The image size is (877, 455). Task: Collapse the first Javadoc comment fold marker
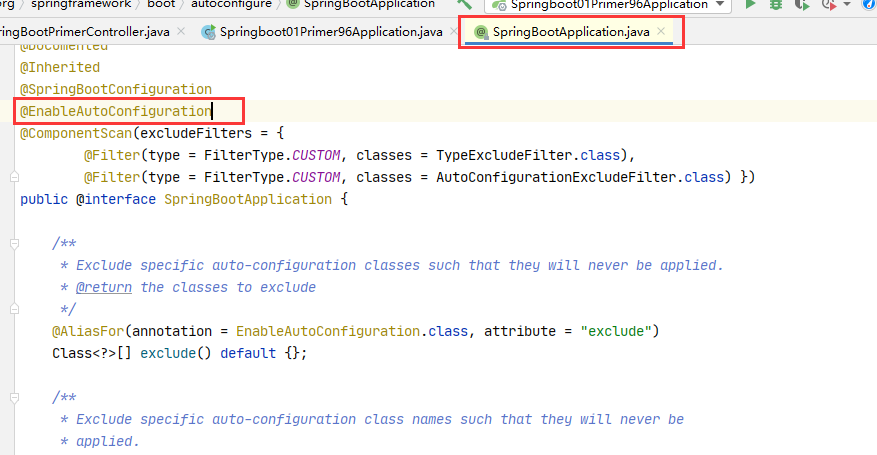[x=15, y=243]
